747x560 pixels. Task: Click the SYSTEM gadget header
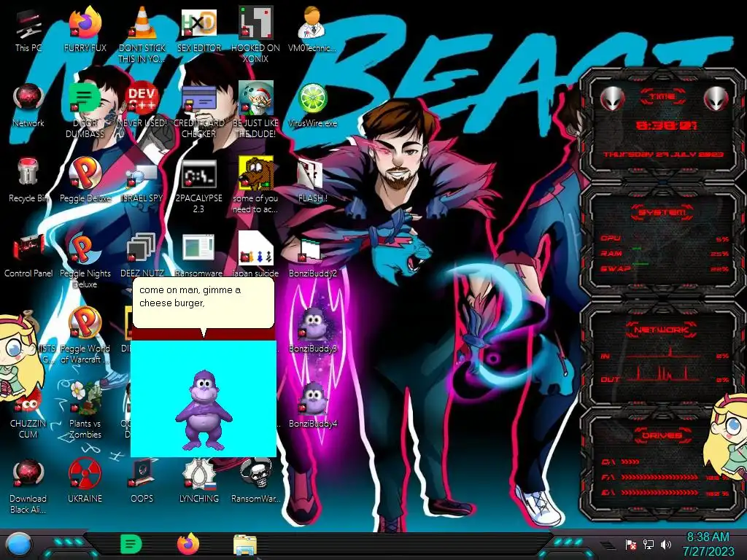[x=662, y=212]
